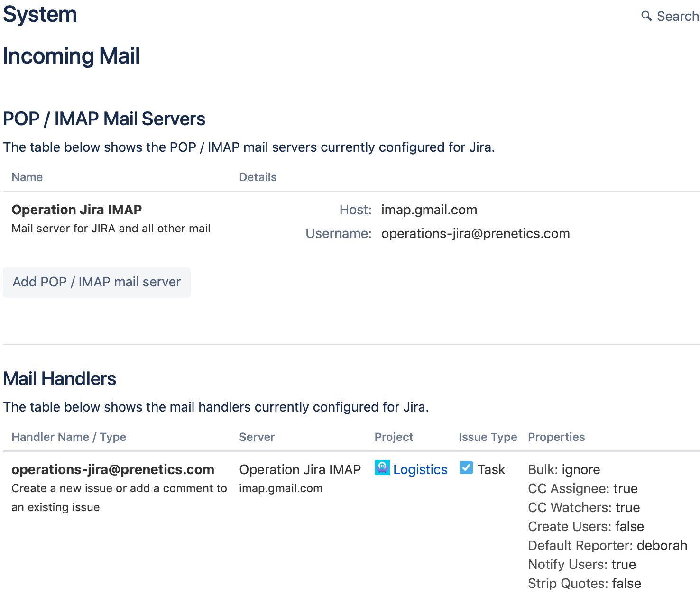Click the operations-jira@prenetics.com handler name
The image size is (700, 605).
tap(113, 469)
